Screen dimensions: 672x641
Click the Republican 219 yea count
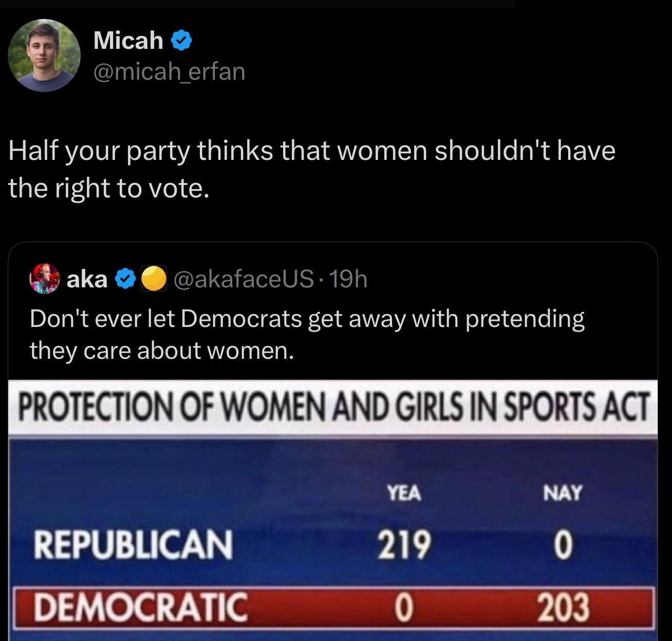coord(404,544)
